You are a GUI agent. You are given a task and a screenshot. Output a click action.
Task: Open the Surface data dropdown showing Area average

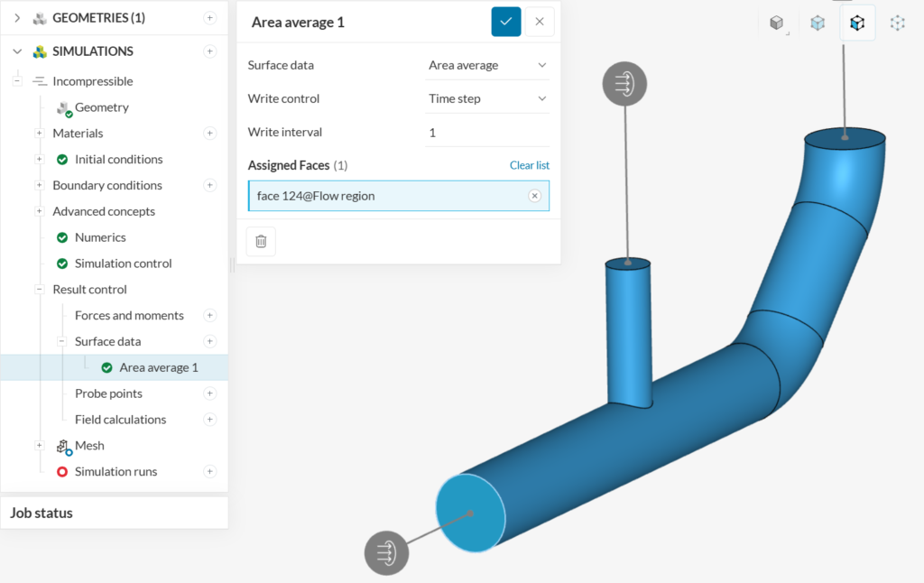pos(487,65)
